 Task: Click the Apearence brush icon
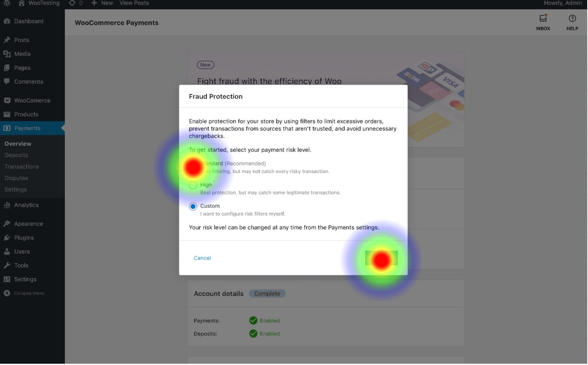[x=7, y=224]
